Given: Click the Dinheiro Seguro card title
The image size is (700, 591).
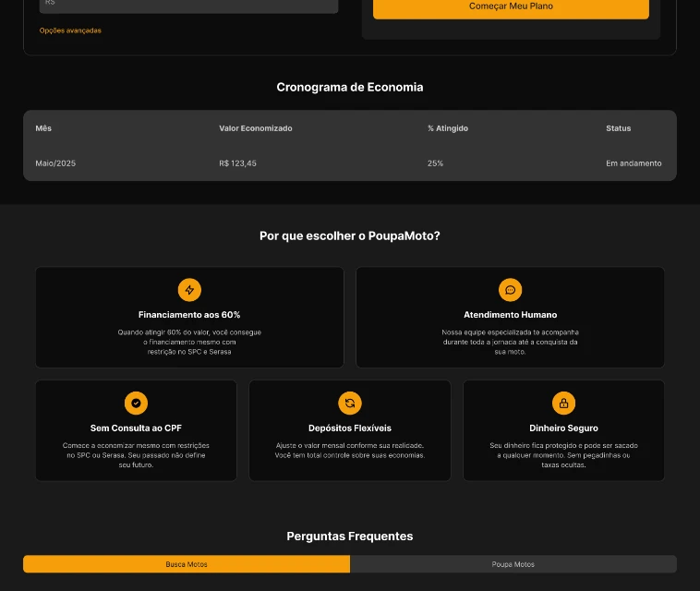Looking at the screenshot, I should click(563, 428).
